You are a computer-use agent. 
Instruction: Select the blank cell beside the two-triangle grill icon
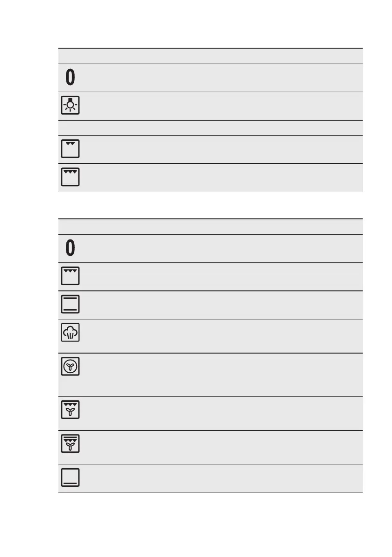click(x=223, y=150)
